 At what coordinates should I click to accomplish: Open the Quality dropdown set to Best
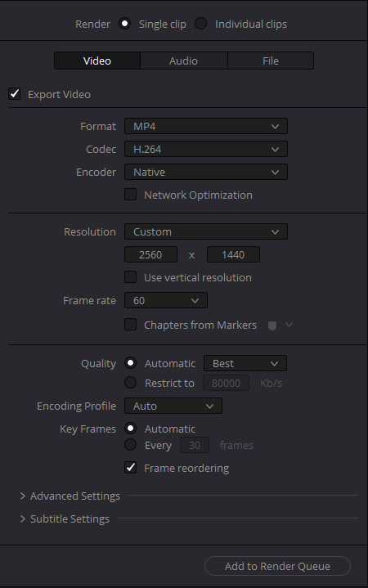coord(245,363)
